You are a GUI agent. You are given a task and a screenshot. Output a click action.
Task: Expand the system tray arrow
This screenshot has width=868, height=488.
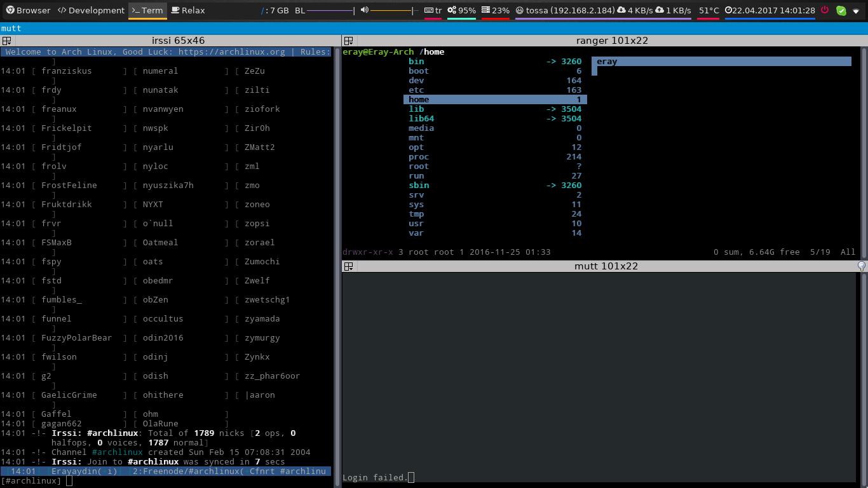point(856,11)
